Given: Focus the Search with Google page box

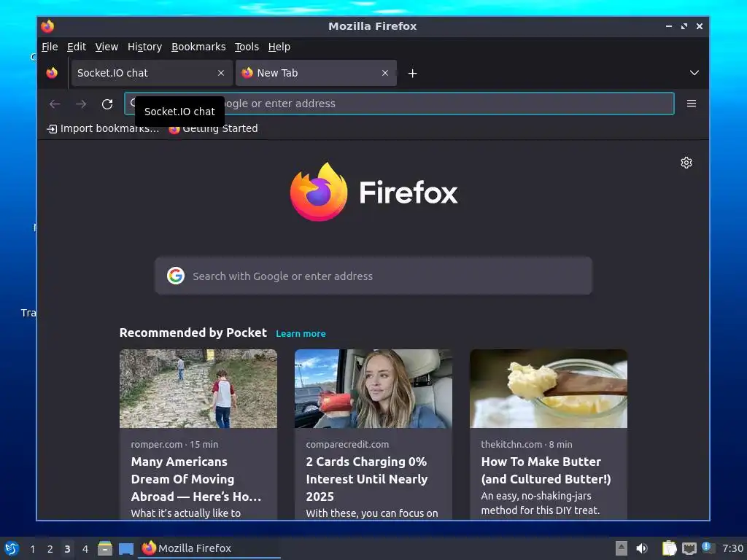Looking at the screenshot, I should 373,276.
